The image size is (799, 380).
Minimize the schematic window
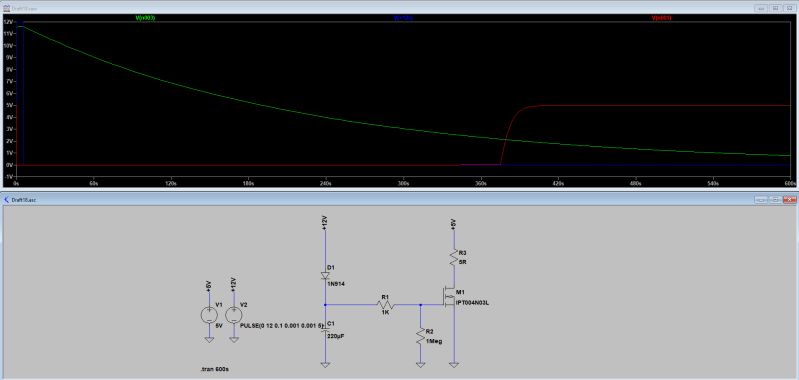pyautogui.click(x=761, y=200)
